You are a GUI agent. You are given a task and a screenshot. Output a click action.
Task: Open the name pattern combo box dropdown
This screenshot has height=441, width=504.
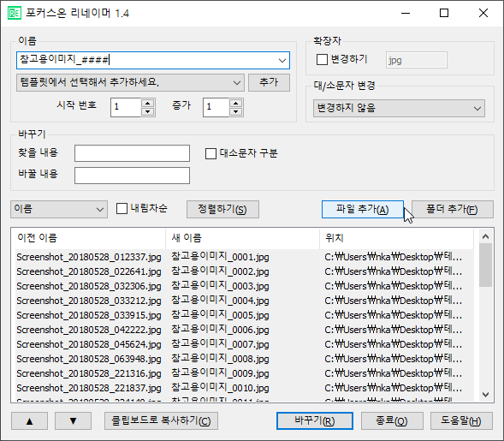pos(282,61)
